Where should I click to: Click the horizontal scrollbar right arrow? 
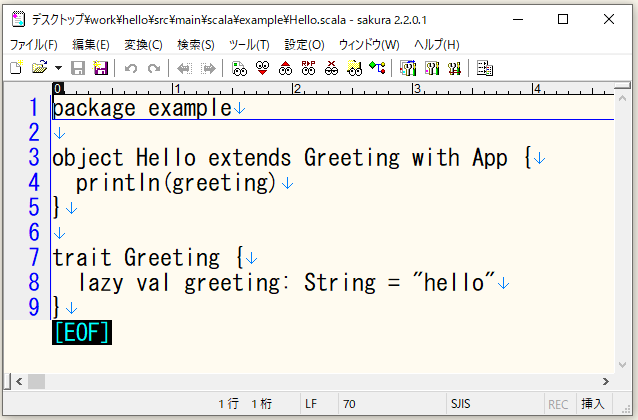pyautogui.click(x=606, y=381)
